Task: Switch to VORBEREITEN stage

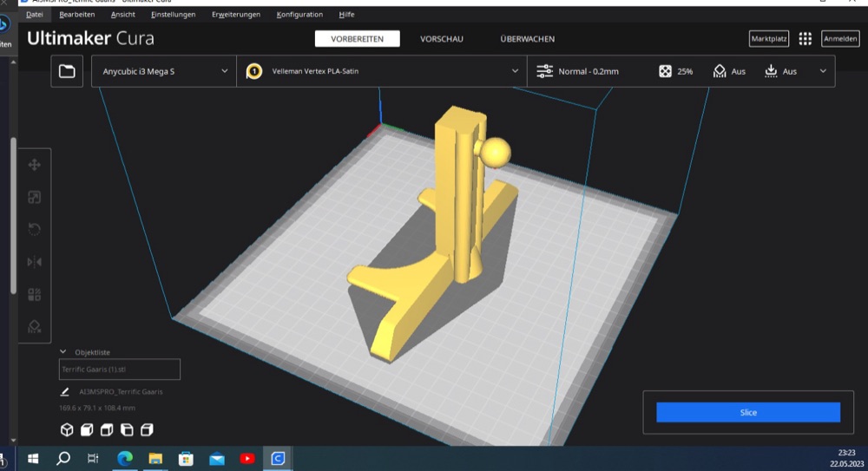Action: click(357, 39)
